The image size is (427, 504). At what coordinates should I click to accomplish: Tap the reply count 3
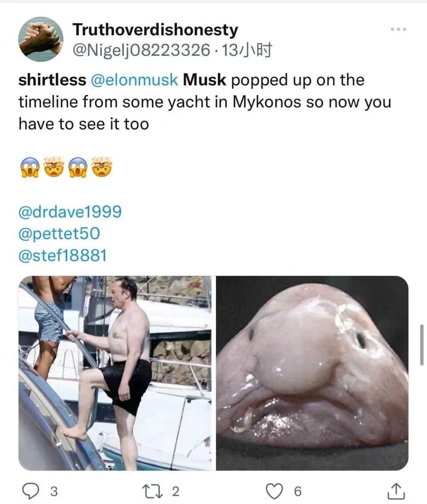click(54, 491)
